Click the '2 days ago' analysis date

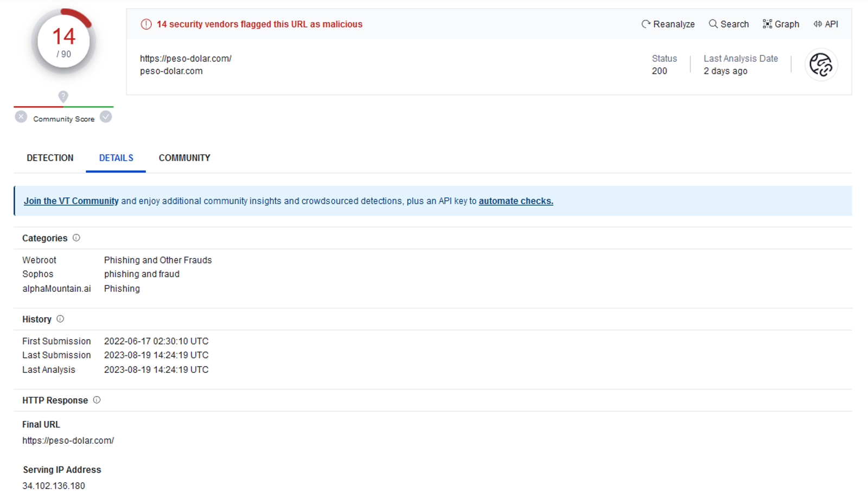(x=725, y=71)
